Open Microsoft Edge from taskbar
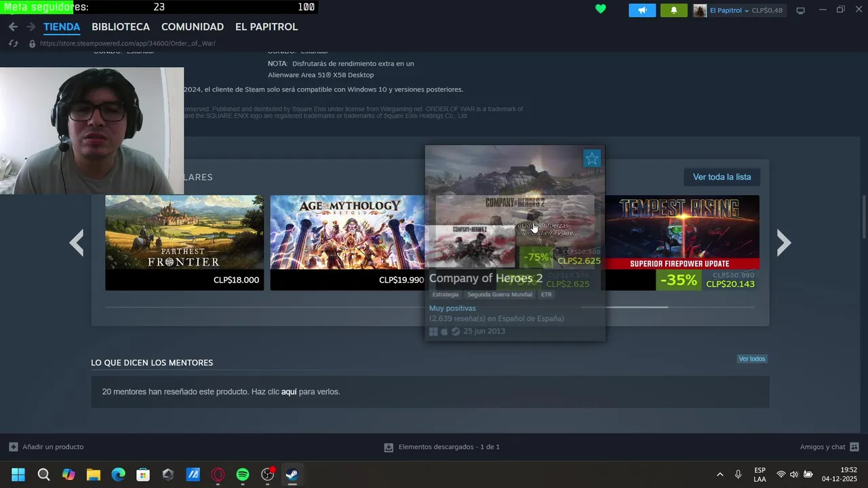This screenshot has height=488, width=868. pyautogui.click(x=118, y=474)
